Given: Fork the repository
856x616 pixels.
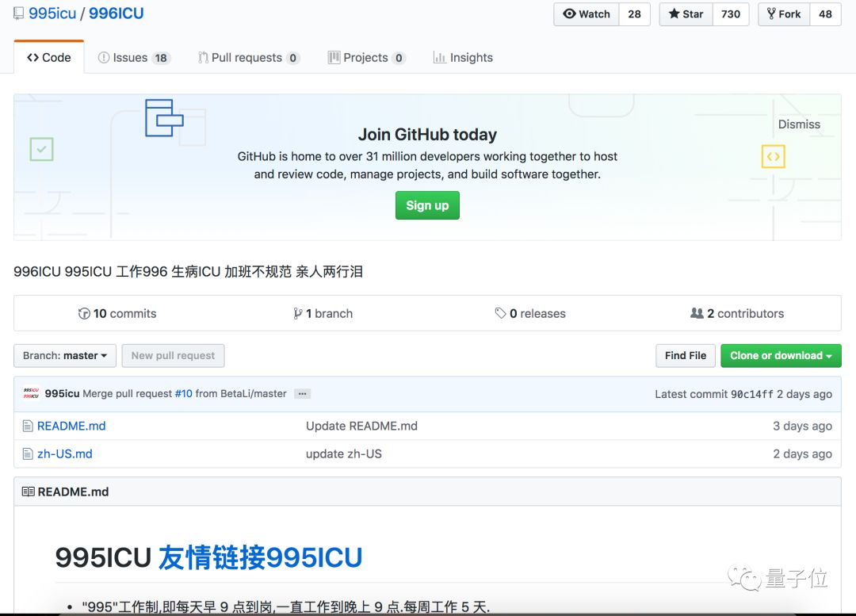Looking at the screenshot, I should click(x=784, y=14).
